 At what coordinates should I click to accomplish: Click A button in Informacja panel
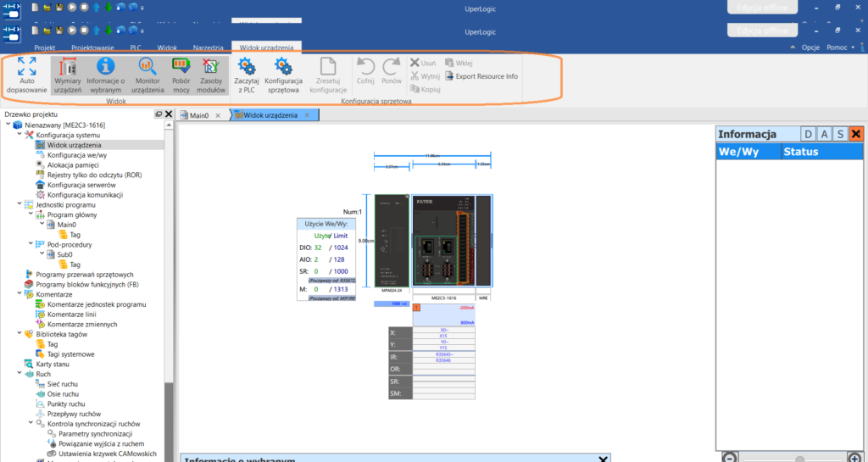click(x=824, y=134)
